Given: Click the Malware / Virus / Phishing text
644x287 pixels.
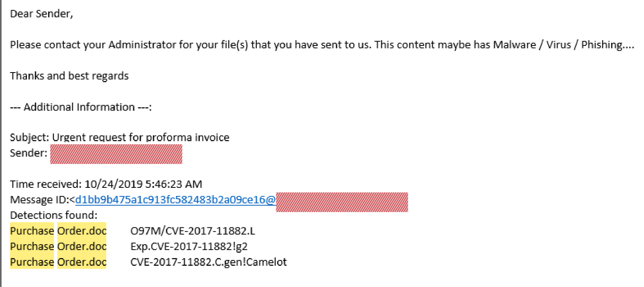Looking at the screenshot, I should pyautogui.click(x=564, y=45).
